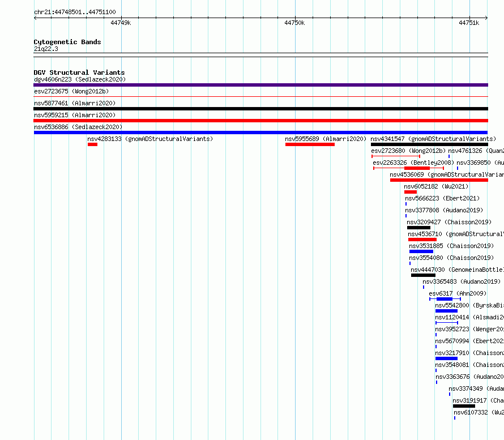Open nsv4283133 (gnomADStructuralVariants) label

(x=150, y=139)
